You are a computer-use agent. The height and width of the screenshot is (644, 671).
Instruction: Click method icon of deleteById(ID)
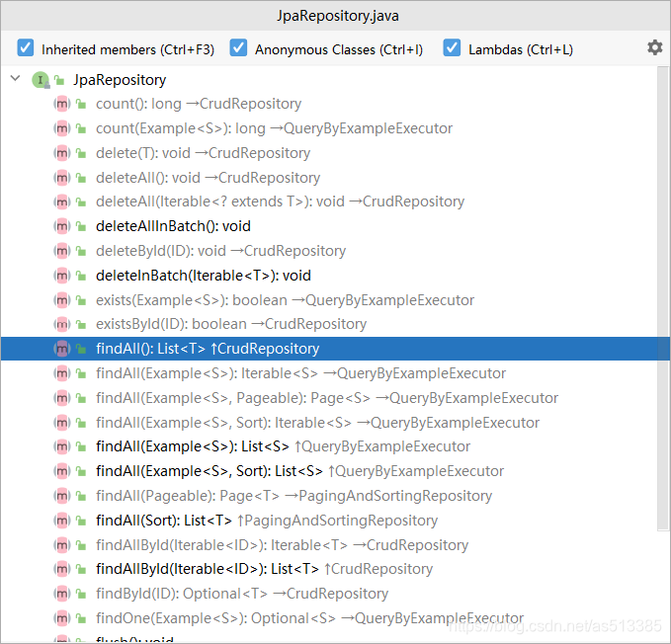pos(61,251)
